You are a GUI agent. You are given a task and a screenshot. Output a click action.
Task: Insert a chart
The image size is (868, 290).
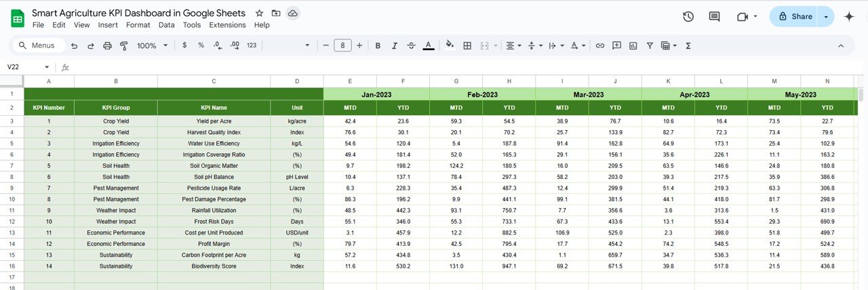click(633, 45)
